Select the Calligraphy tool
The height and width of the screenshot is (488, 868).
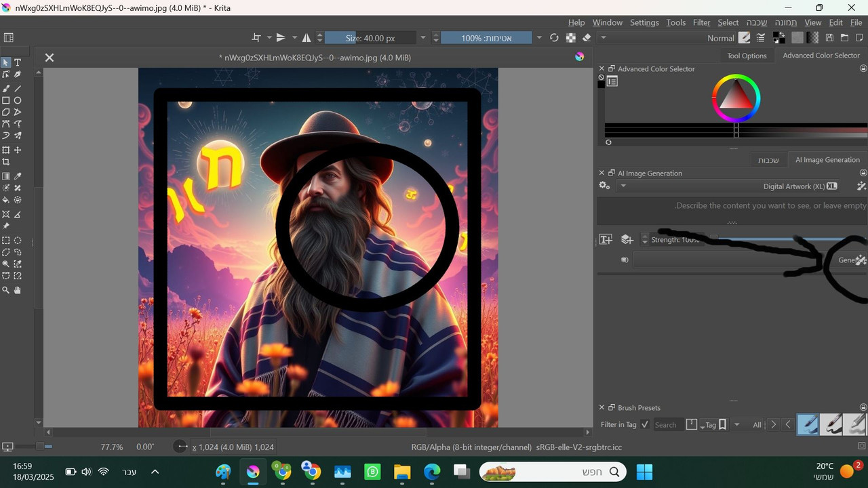[18, 75]
